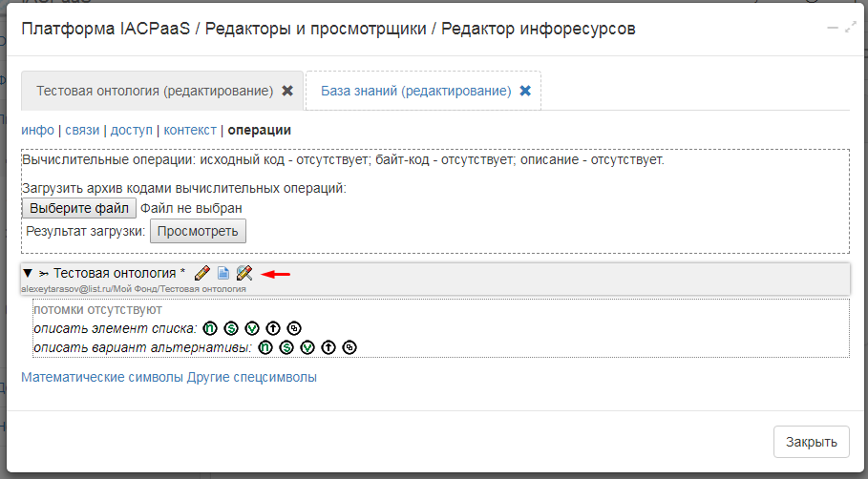Click the 'Просмотреть' button
The height and width of the screenshot is (479, 868).
(x=199, y=231)
